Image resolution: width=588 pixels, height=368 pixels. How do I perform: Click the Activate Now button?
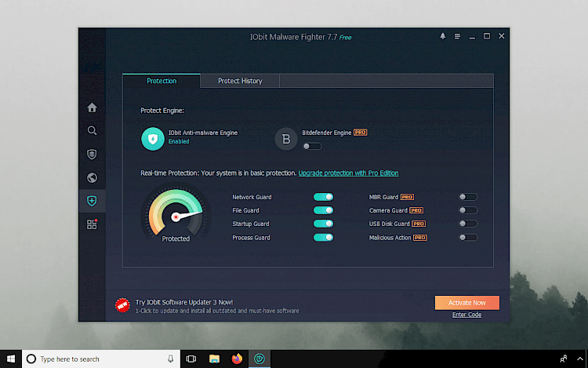467,303
